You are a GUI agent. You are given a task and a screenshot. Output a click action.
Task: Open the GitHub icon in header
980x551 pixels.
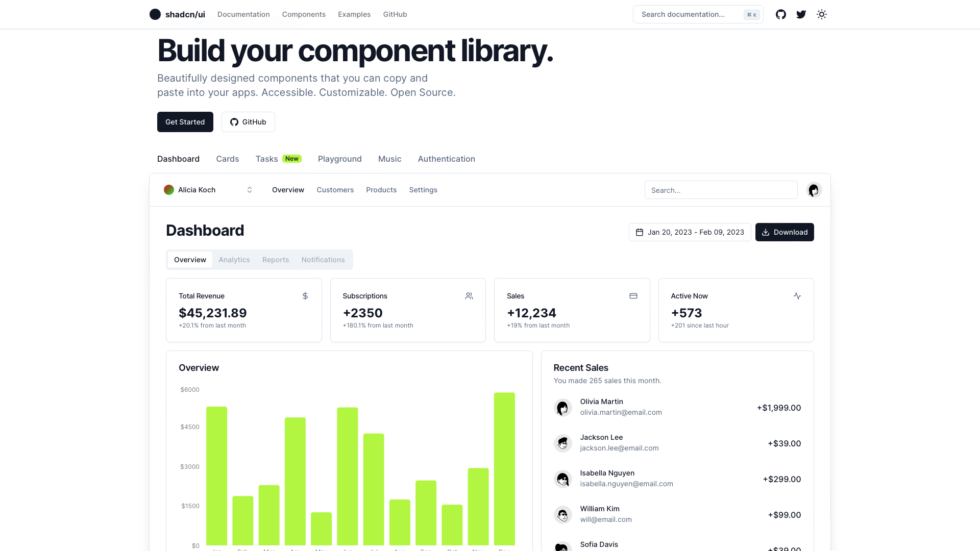781,14
